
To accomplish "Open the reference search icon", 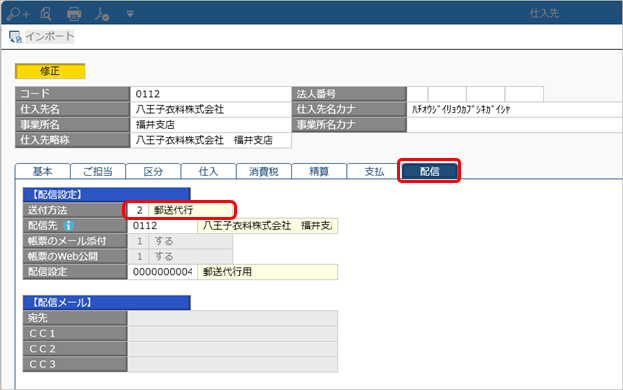I will point(46,14).
